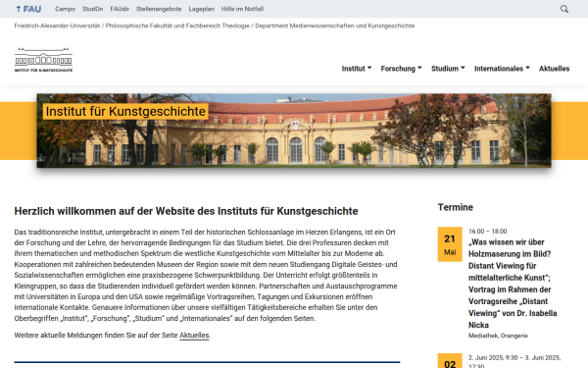Open the StudOn link

pyautogui.click(x=93, y=9)
